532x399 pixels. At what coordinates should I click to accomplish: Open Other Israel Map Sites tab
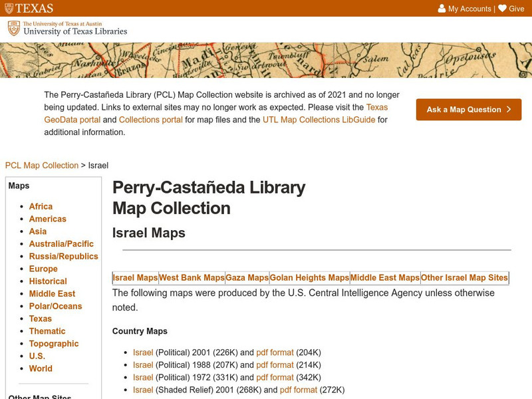tap(464, 278)
